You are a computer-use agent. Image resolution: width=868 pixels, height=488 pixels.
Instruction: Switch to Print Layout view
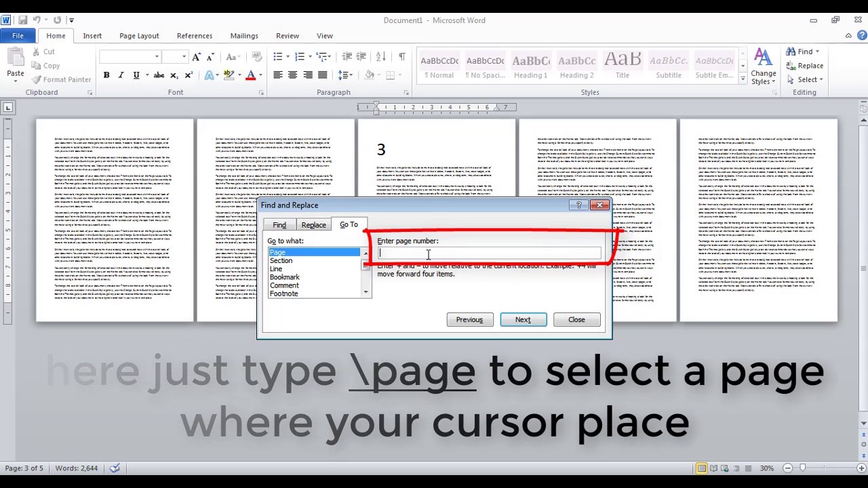point(702,468)
